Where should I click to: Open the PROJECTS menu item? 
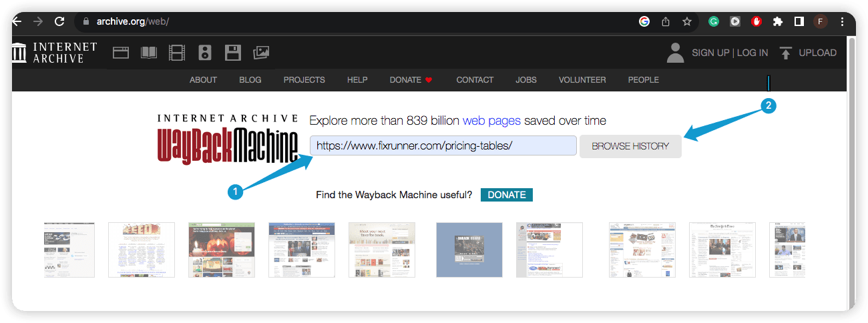click(x=304, y=79)
